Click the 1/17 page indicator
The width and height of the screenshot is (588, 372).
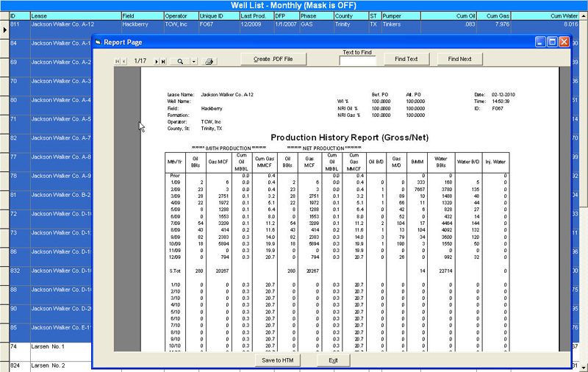(x=140, y=61)
